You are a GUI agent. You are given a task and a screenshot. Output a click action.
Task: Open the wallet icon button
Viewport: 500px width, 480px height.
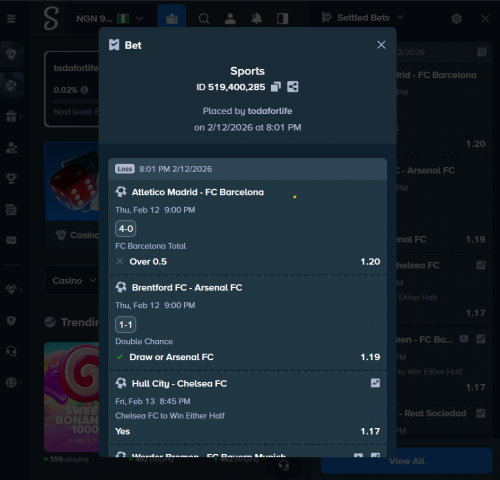click(172, 19)
